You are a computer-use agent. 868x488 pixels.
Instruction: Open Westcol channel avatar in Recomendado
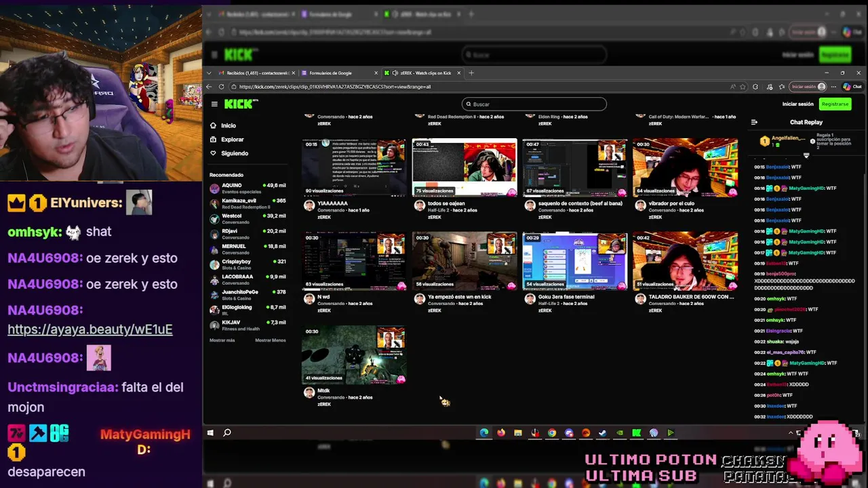(x=215, y=219)
